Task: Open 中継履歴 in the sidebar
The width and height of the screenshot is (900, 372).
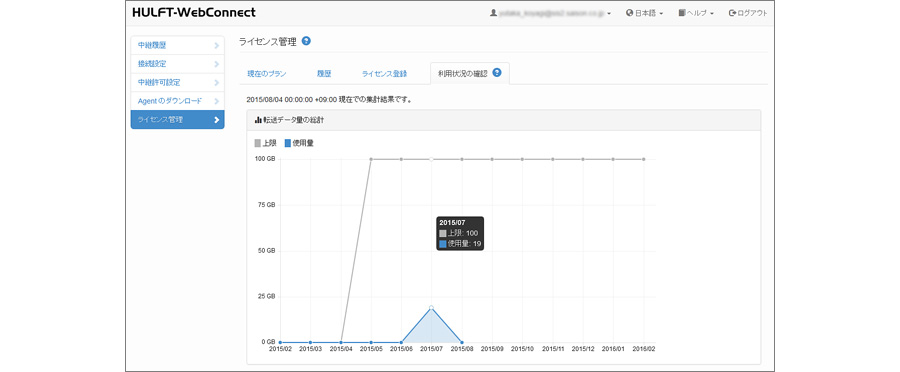Action: [177, 45]
